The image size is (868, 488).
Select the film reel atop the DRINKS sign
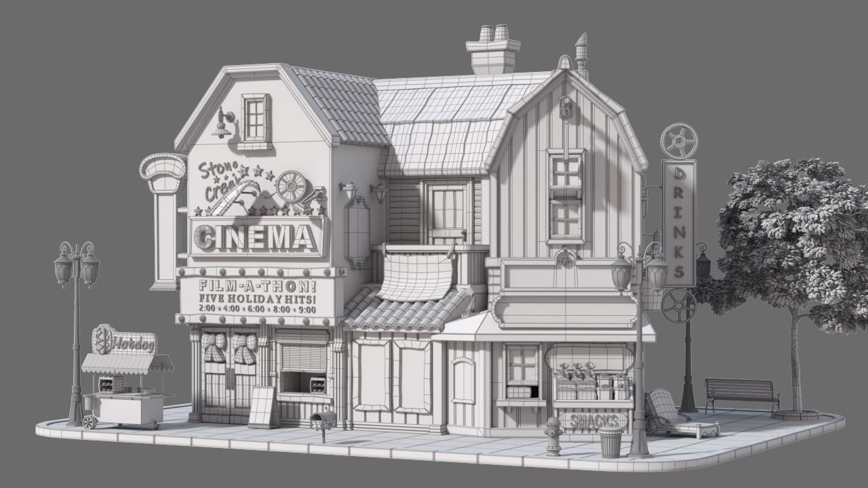679,141
